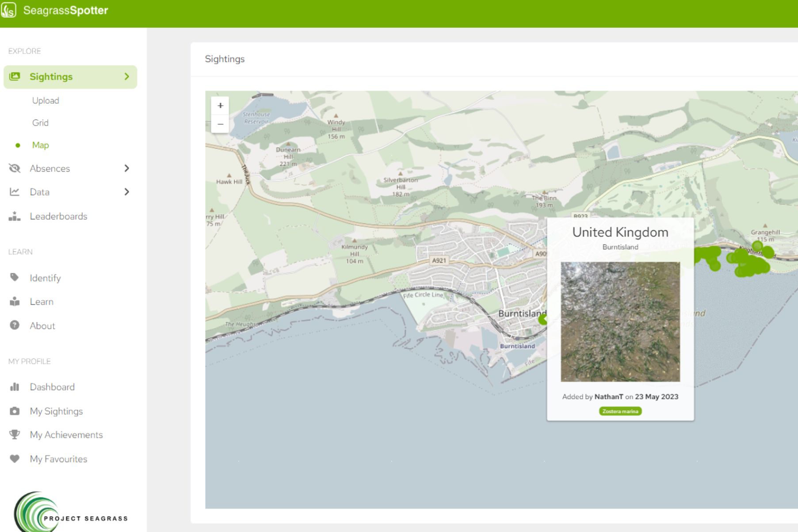
Task: Click the Dashboard link under My Profile
Action: coord(52,387)
